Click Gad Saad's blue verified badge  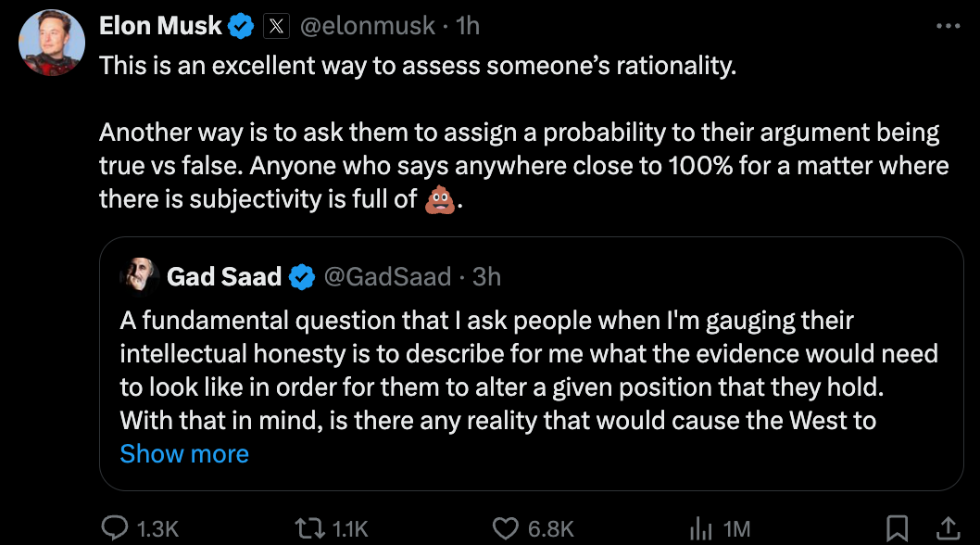pyautogui.click(x=302, y=276)
